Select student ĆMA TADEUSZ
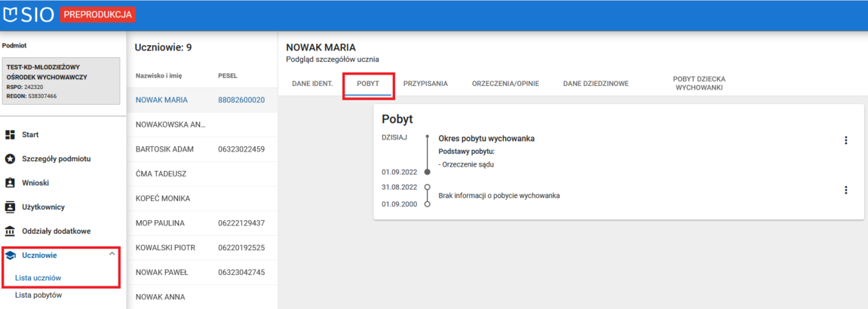This screenshot has width=868, height=309. point(161,173)
